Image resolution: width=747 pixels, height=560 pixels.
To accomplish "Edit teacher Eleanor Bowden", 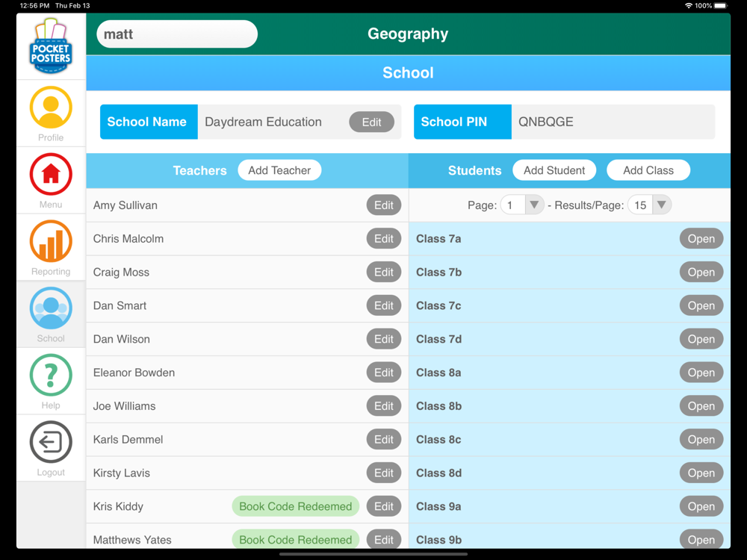I will [x=383, y=373].
